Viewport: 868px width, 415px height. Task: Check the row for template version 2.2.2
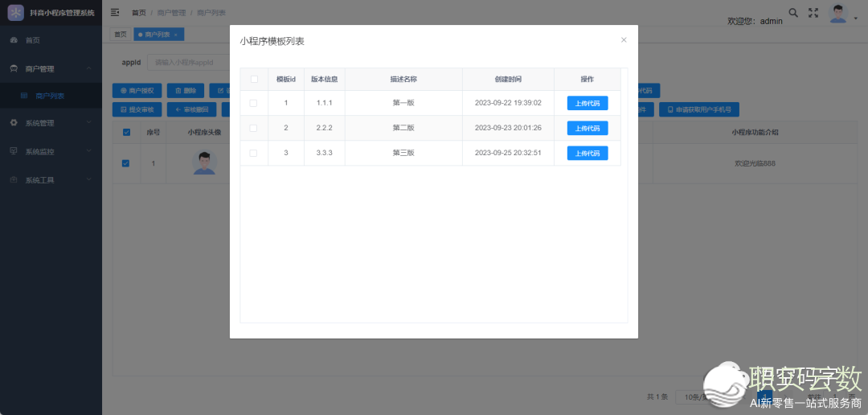coord(253,128)
